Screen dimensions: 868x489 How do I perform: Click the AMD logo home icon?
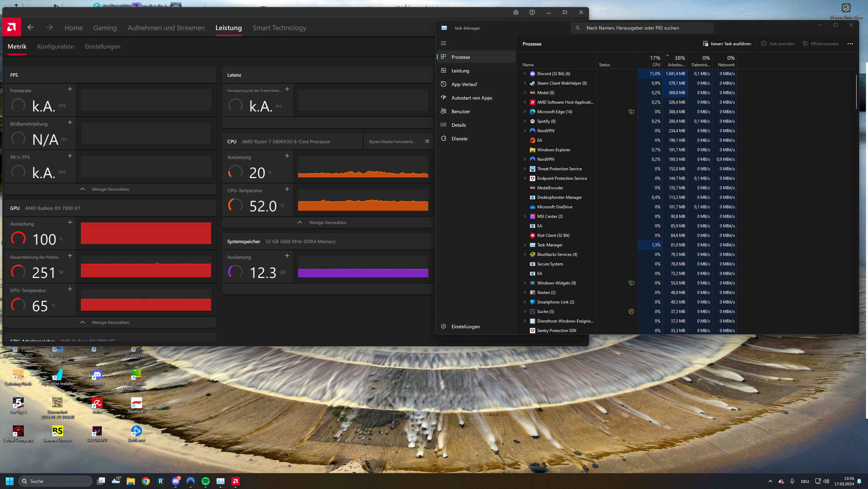12,27
